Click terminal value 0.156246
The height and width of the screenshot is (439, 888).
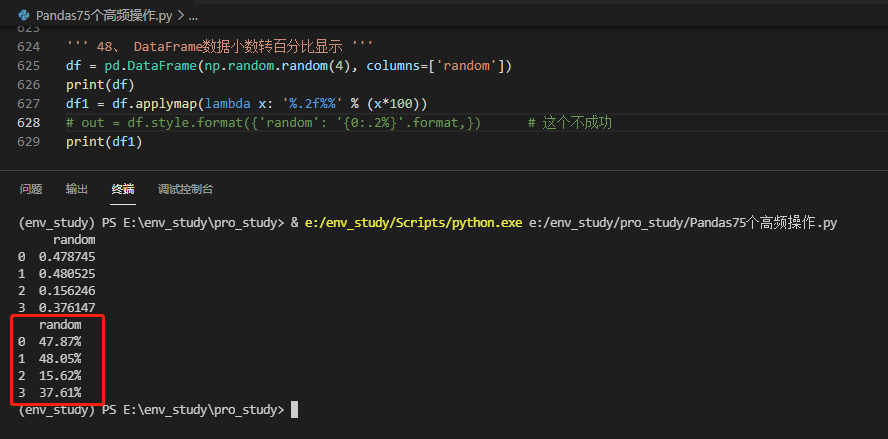tap(67, 291)
